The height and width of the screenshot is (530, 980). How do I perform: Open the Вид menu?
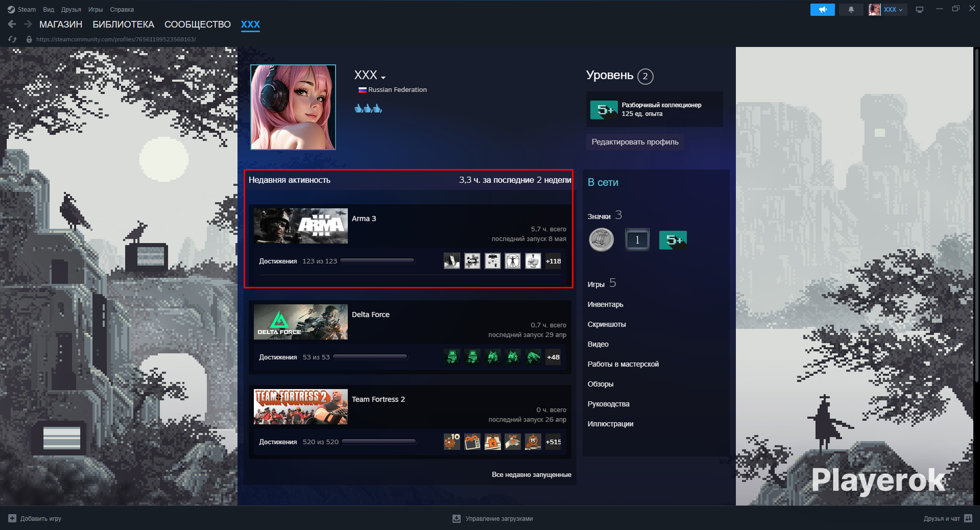[49, 10]
